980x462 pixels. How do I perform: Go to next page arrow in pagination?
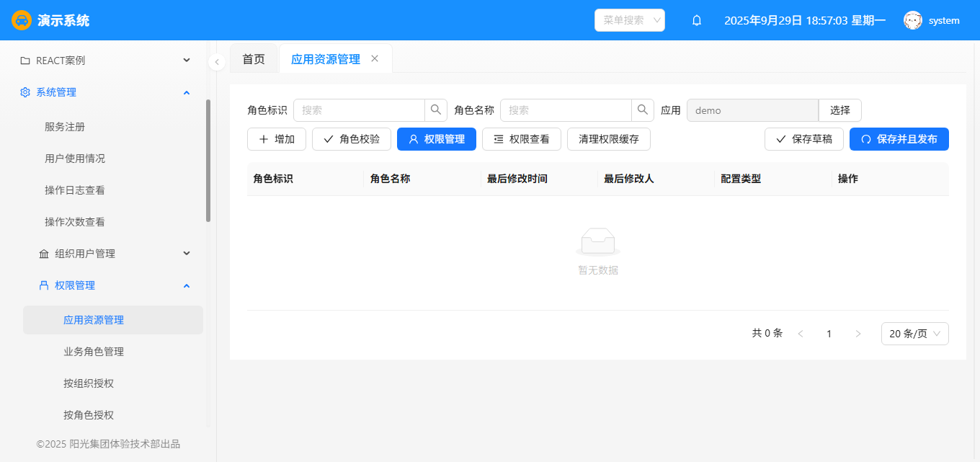click(857, 334)
